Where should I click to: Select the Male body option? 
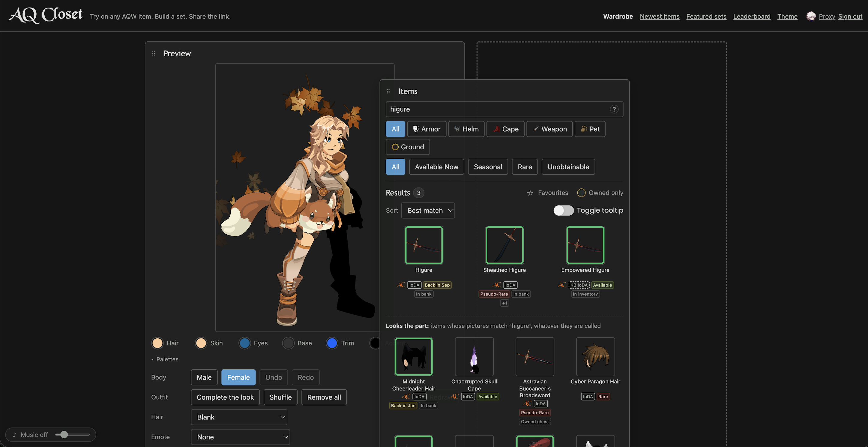[x=204, y=377]
